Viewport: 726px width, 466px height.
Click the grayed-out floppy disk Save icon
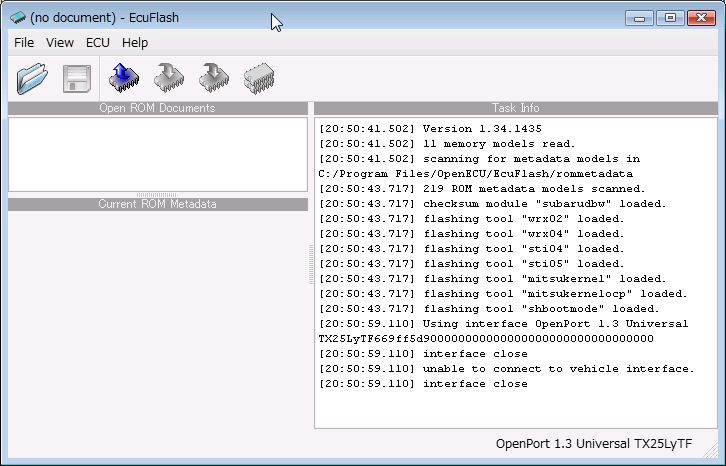coord(77,79)
